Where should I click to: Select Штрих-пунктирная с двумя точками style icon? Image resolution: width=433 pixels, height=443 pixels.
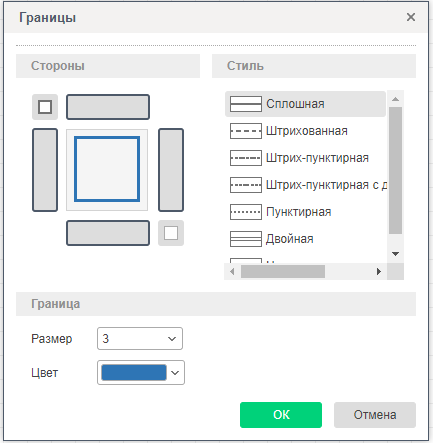246,185
